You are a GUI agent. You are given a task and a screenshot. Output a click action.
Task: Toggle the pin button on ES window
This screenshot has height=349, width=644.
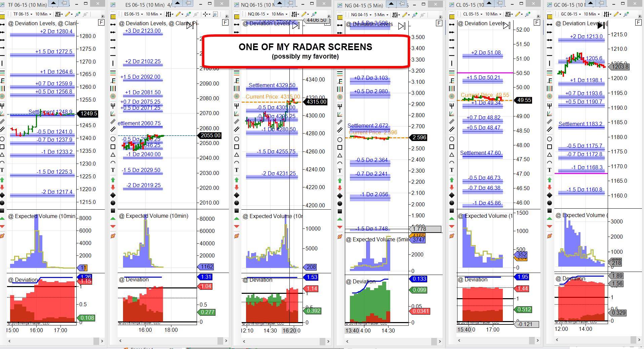pos(189,3)
